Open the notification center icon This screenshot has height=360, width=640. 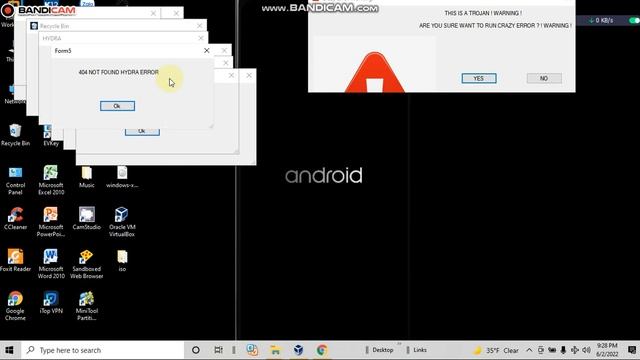[x=632, y=350]
